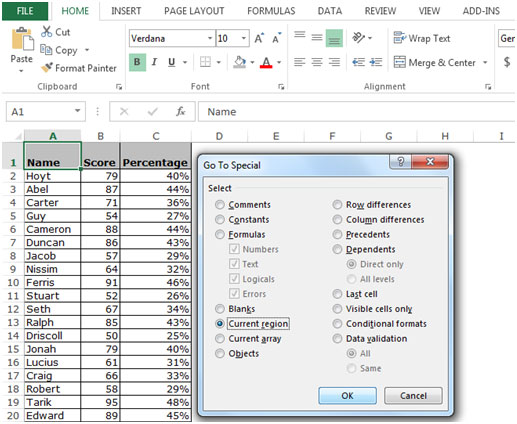Center text horizontally
517x424 pixels.
tap(317, 62)
